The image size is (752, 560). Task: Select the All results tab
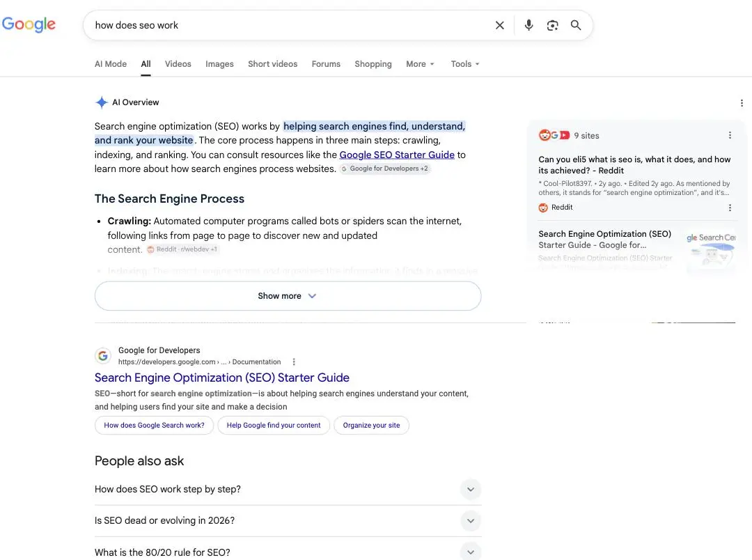[x=146, y=64]
